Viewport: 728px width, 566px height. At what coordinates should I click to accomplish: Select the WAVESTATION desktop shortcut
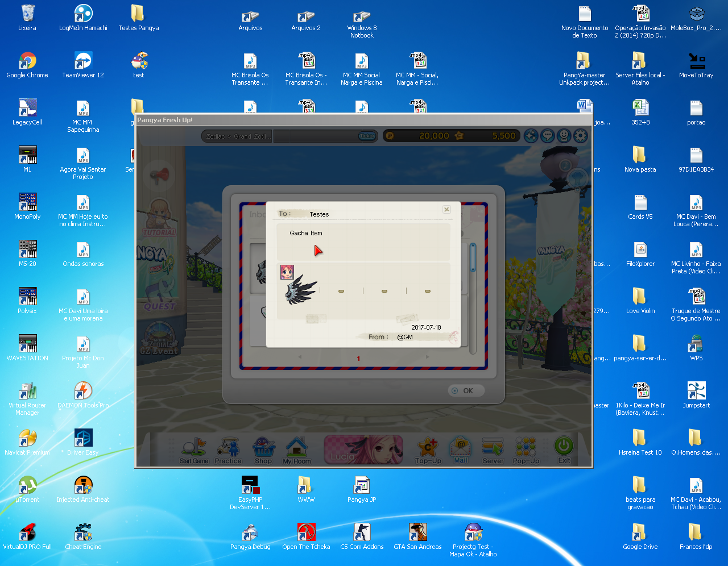click(x=27, y=348)
